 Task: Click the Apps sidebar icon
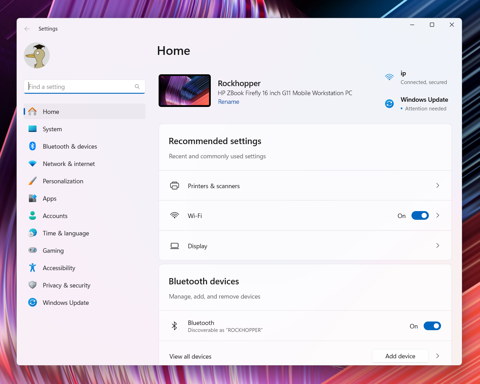[x=32, y=198]
